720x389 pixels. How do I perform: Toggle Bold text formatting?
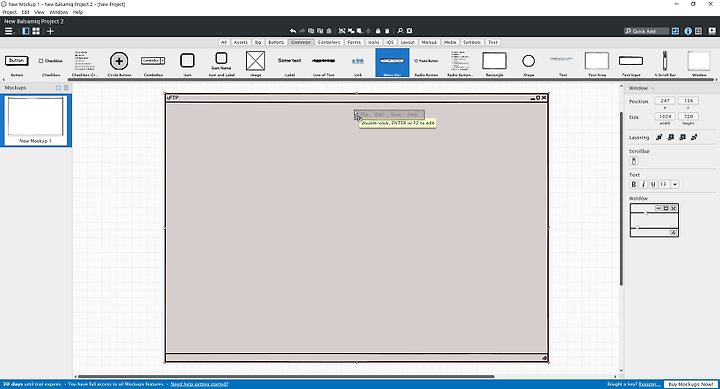point(634,184)
